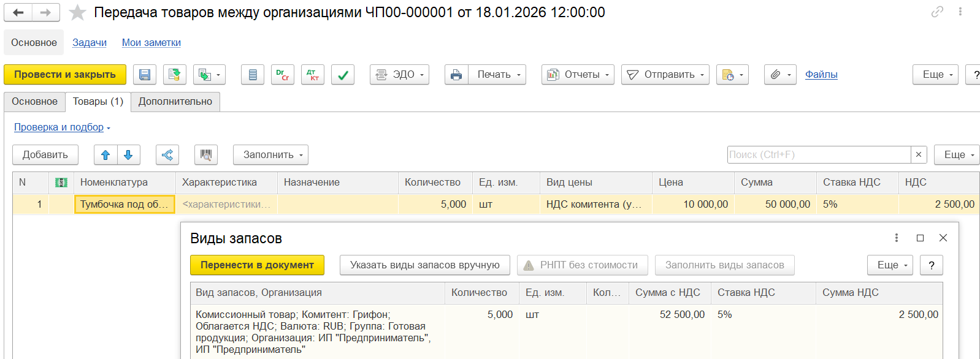Click the barcode search icon

206,155
